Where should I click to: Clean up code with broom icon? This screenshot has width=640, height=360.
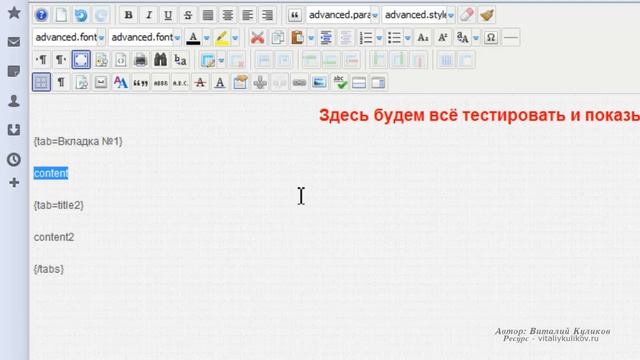point(487,15)
